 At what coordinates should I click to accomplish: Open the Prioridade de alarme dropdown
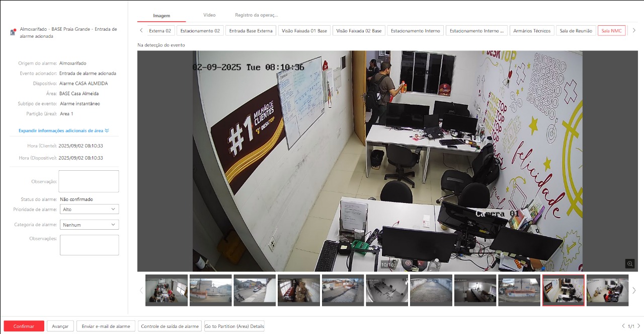tap(89, 209)
